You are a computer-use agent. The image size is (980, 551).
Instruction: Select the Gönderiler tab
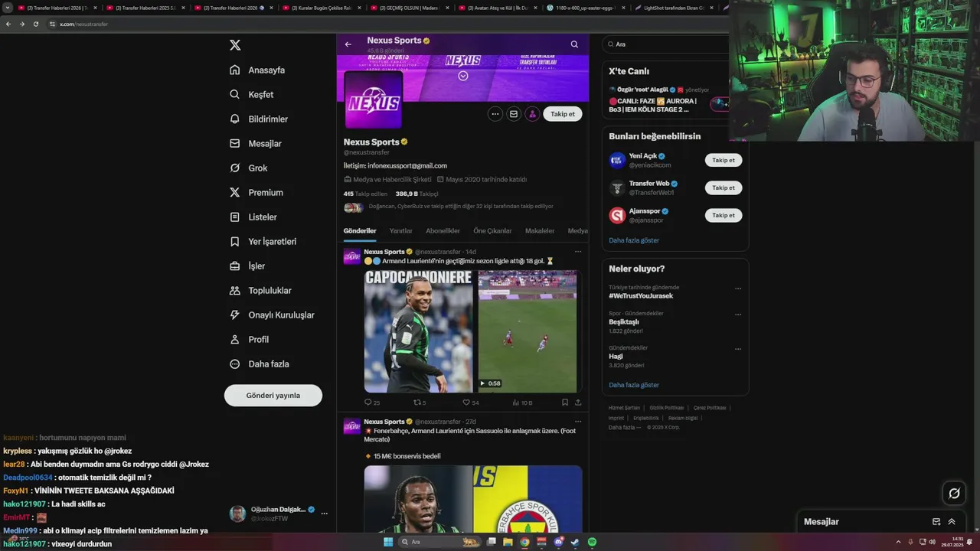point(360,231)
